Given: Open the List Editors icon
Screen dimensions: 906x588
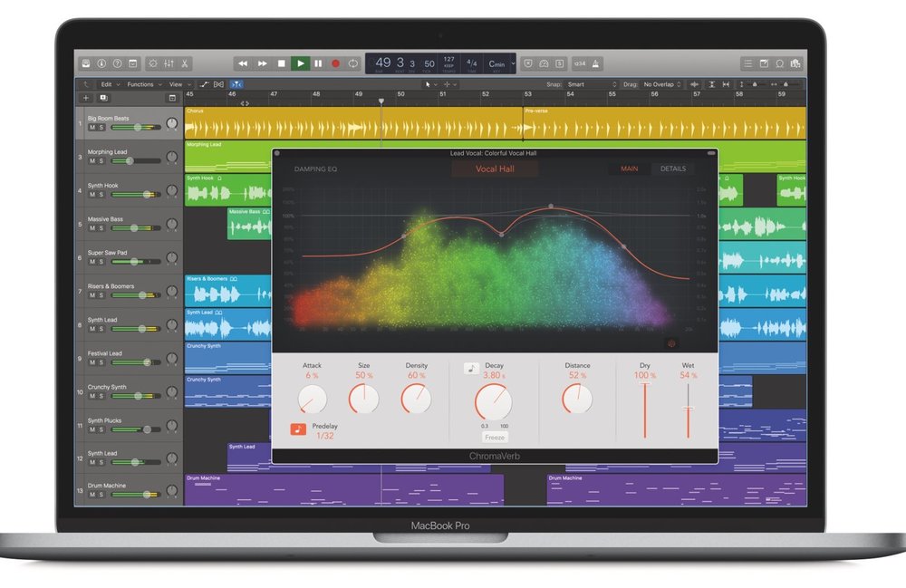Looking at the screenshot, I should point(747,63).
